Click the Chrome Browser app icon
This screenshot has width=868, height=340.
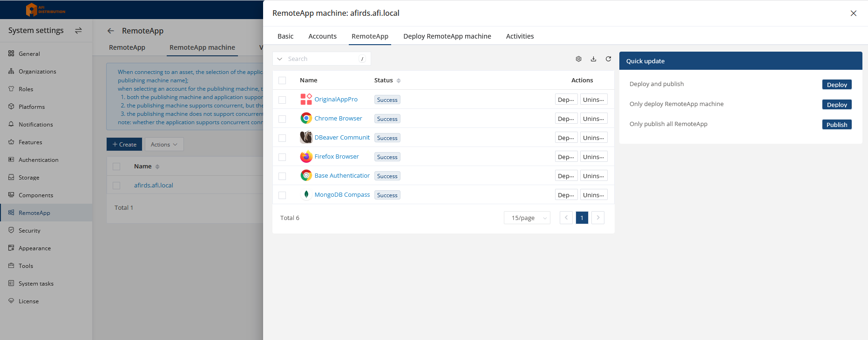pyautogui.click(x=306, y=119)
